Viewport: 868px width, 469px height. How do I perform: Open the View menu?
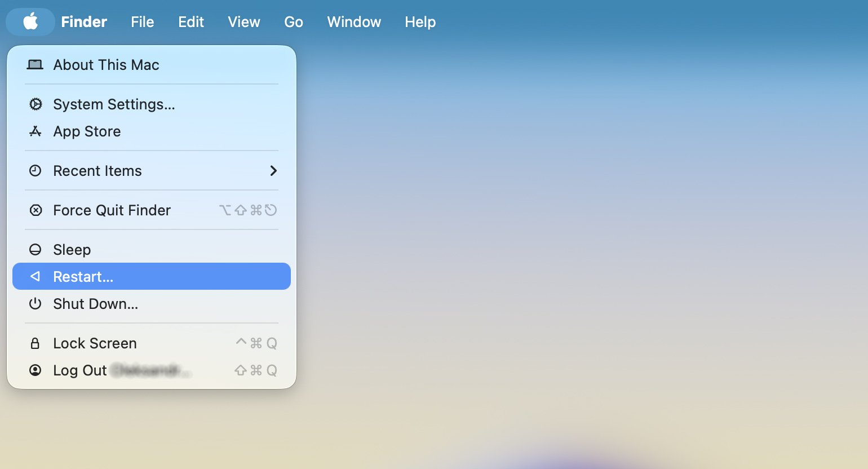point(244,22)
